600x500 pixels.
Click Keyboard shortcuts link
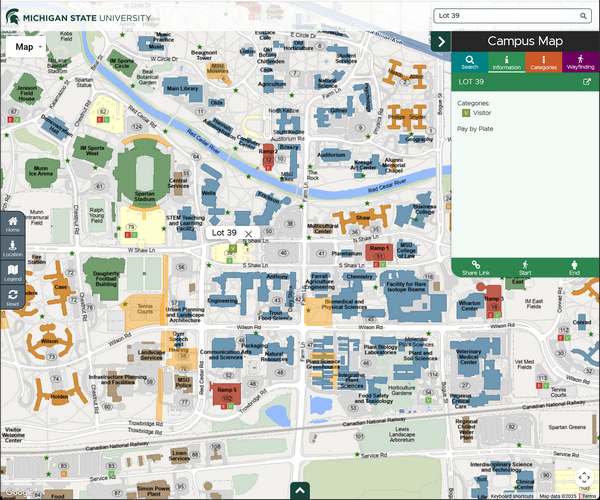[x=512, y=496]
